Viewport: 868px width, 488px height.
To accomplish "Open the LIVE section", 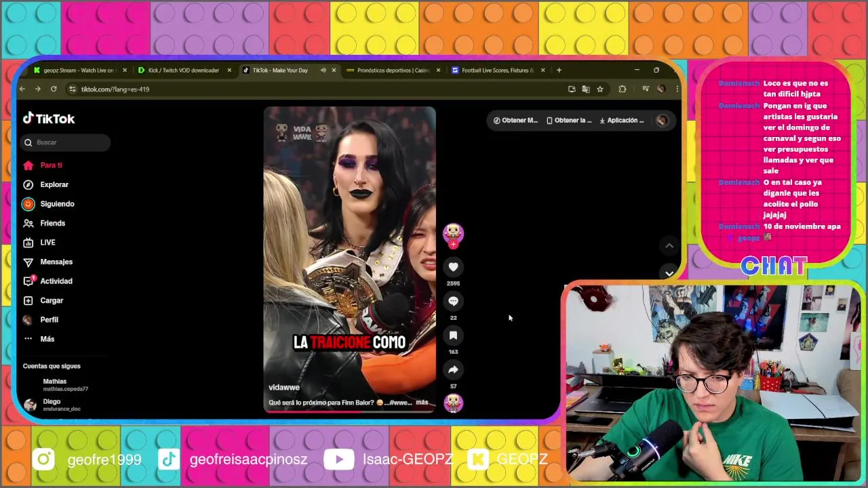I will tap(47, 243).
